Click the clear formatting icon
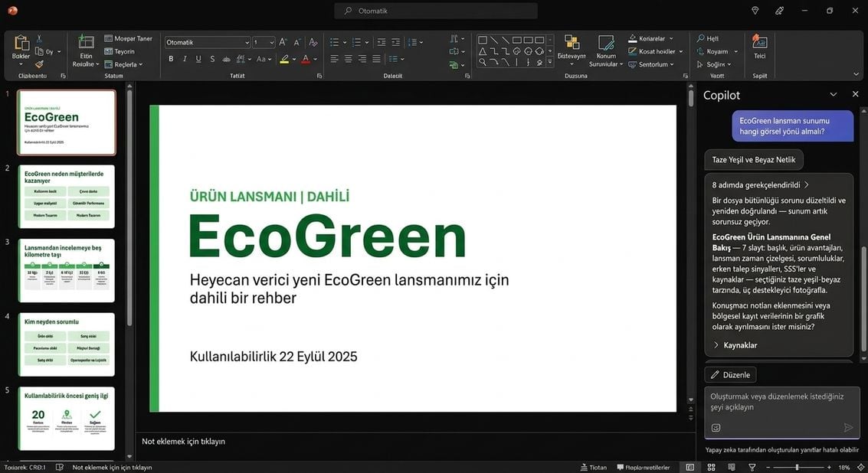Image resolution: width=868 pixels, height=473 pixels. 313,42
